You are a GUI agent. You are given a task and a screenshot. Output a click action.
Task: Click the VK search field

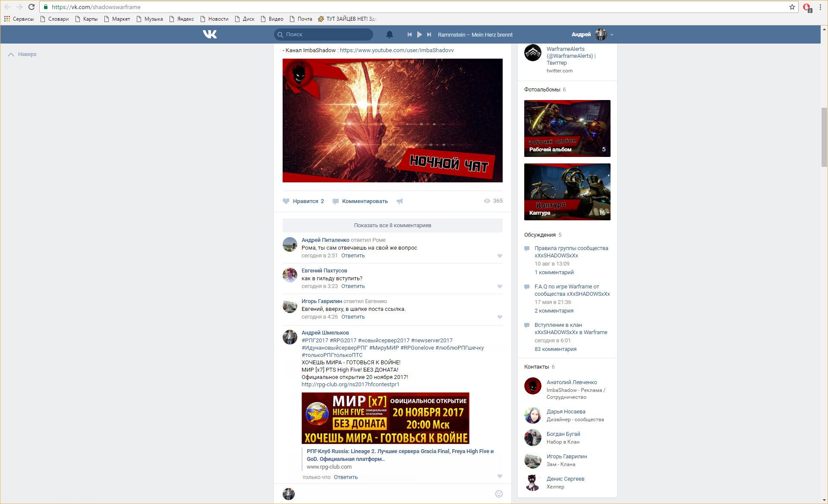324,34
